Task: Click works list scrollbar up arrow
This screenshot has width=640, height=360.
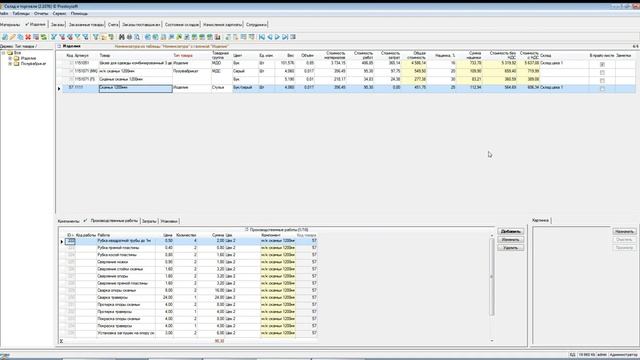Action: click(x=492, y=236)
